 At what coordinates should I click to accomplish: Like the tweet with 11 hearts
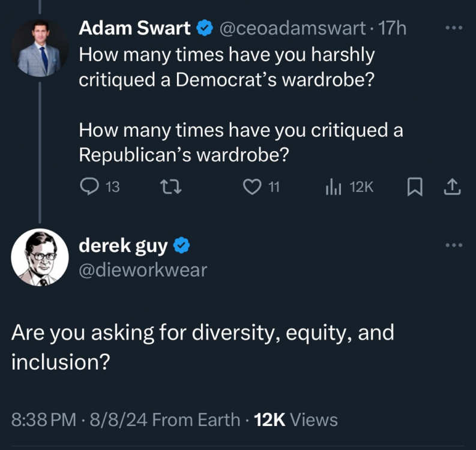click(251, 187)
